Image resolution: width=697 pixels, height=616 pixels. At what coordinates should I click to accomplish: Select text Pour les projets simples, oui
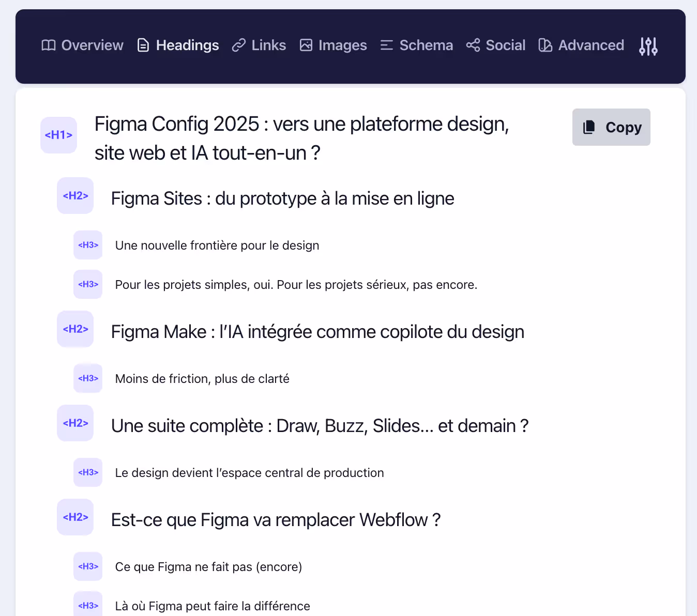pyautogui.click(x=296, y=285)
